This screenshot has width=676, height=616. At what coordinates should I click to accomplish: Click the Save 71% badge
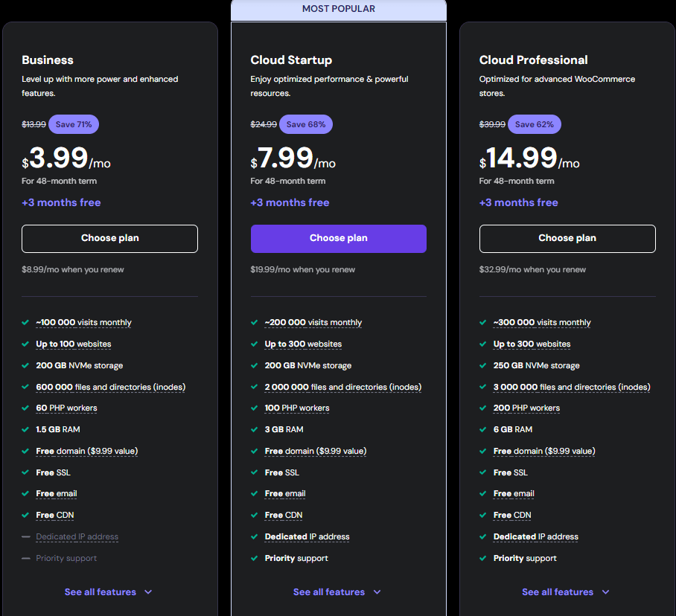[x=74, y=124]
